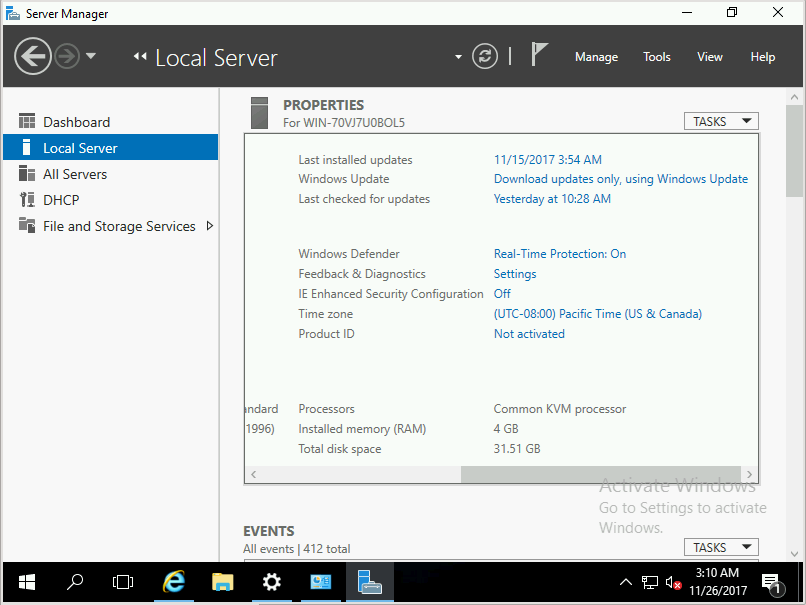
Task: Click the forward navigation arrow
Action: click(67, 56)
